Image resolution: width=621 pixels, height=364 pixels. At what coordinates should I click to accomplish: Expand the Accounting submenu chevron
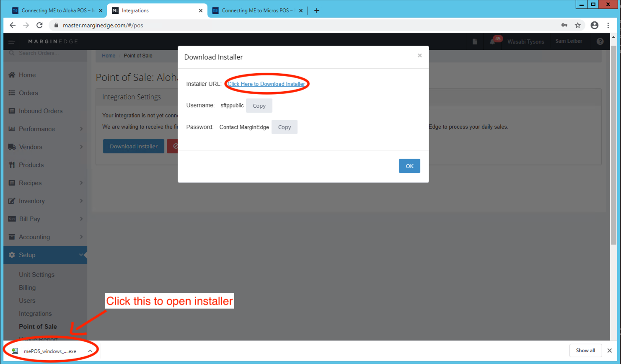click(x=81, y=237)
